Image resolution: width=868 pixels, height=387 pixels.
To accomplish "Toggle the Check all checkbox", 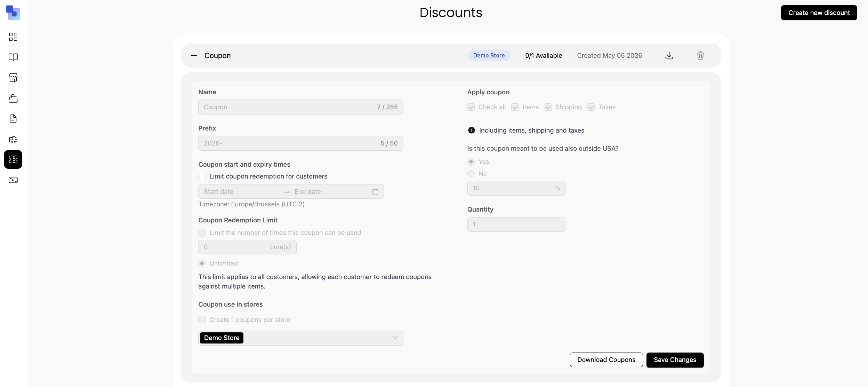I will pos(471,107).
